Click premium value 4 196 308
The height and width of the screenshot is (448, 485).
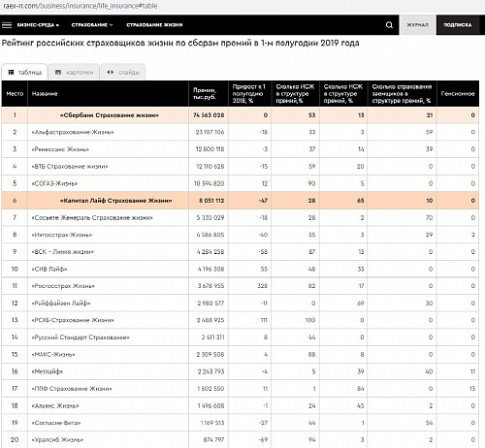pos(210,269)
